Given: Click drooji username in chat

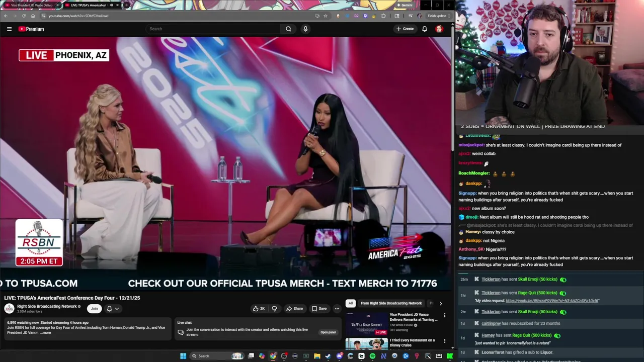Looking at the screenshot, I should pyautogui.click(x=472, y=217).
